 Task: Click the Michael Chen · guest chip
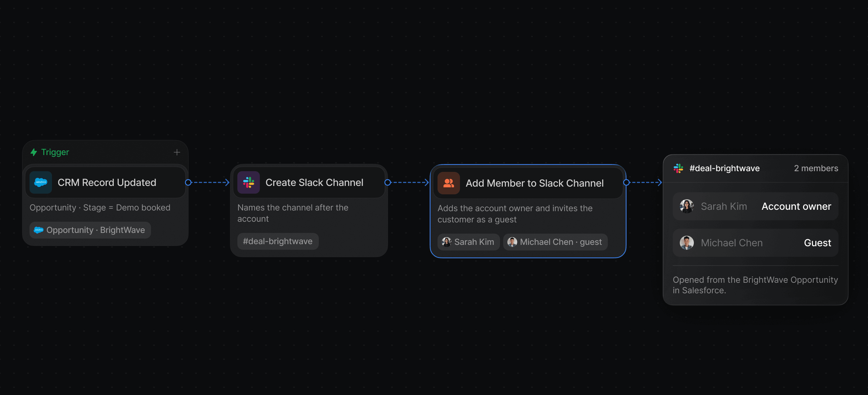click(555, 242)
